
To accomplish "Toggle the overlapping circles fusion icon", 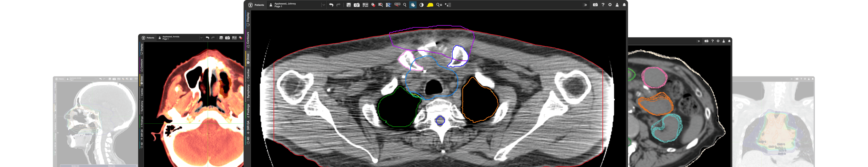I will tap(373, 5).
